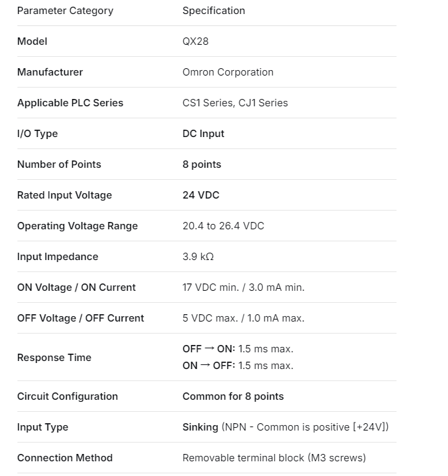This screenshot has height=476, width=448.
Task: Click the 20.4 to 26.4 VDC range
Action: point(223,226)
